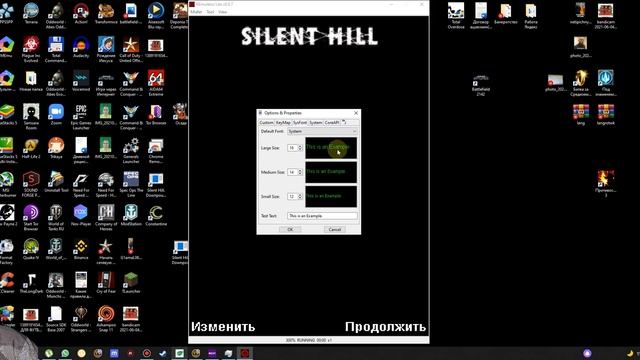Image resolution: width=640 pixels, height=360 pixels.
Task: Expand the Default Font dropdown
Action: pyautogui.click(x=322, y=131)
